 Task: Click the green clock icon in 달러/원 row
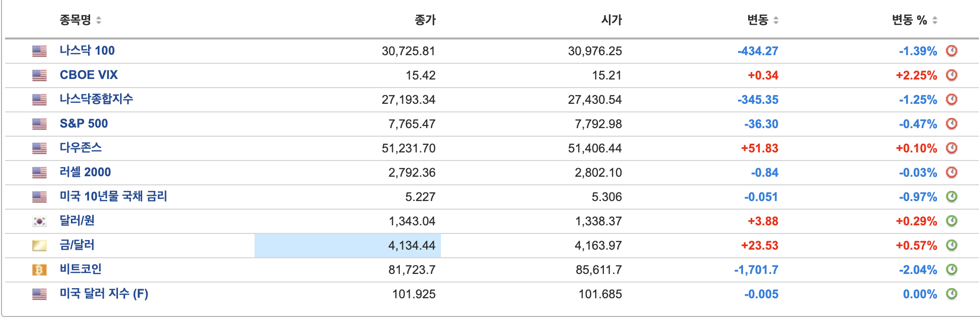pyautogui.click(x=952, y=221)
